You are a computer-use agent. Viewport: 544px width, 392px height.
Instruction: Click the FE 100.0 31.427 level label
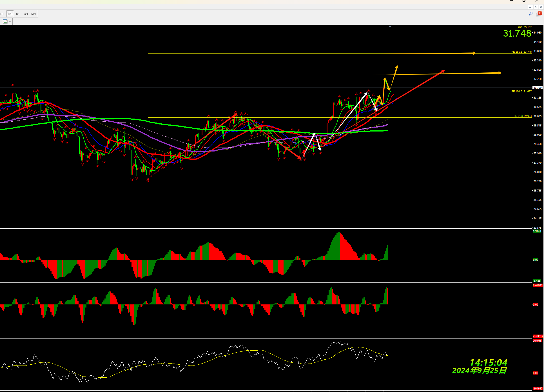[x=521, y=92]
